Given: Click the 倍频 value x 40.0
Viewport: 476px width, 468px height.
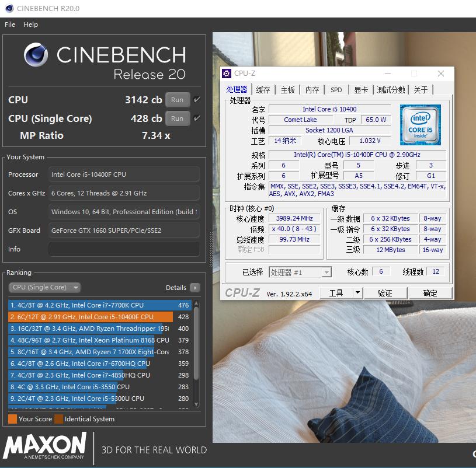Looking at the screenshot, I should (x=294, y=229).
